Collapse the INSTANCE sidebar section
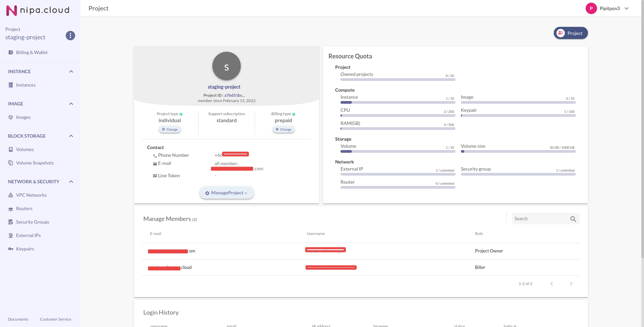The height and width of the screenshot is (327, 644). 71,72
